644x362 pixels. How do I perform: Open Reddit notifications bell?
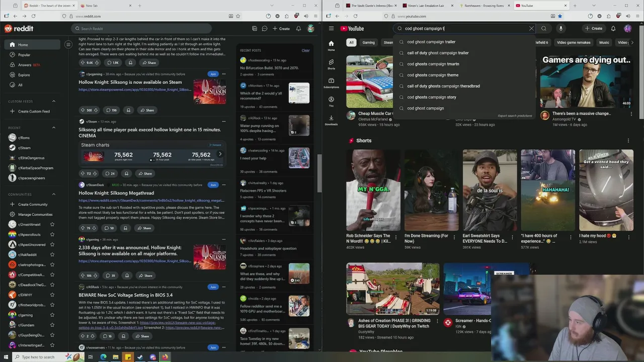point(298,29)
